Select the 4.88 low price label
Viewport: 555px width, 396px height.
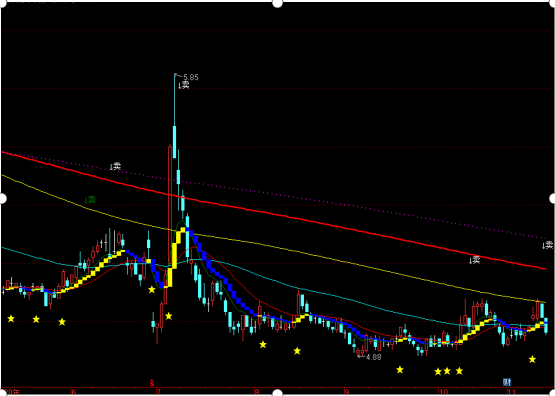click(374, 357)
